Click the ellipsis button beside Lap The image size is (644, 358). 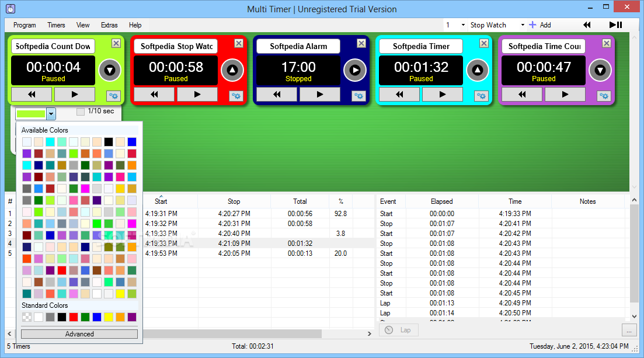tap(629, 330)
